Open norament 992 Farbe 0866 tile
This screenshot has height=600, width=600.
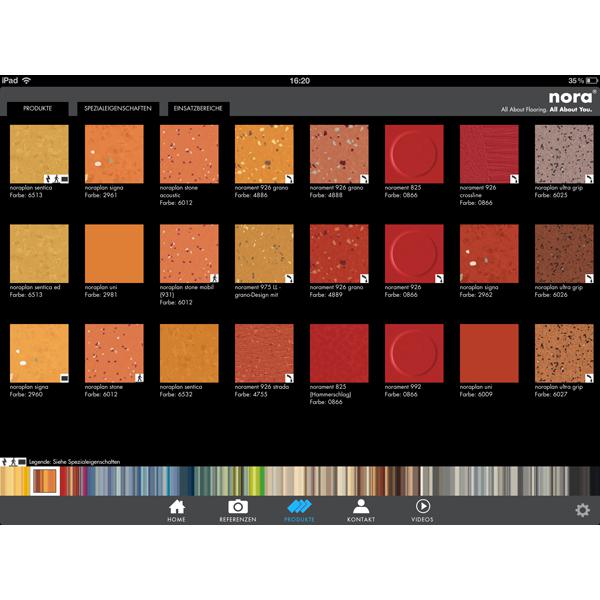[414, 354]
